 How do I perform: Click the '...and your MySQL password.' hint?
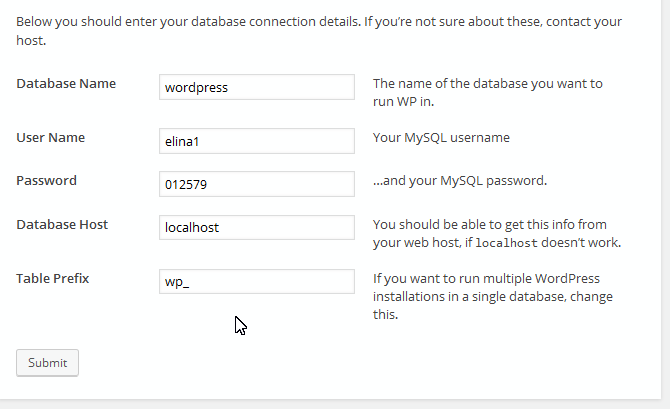(459, 181)
